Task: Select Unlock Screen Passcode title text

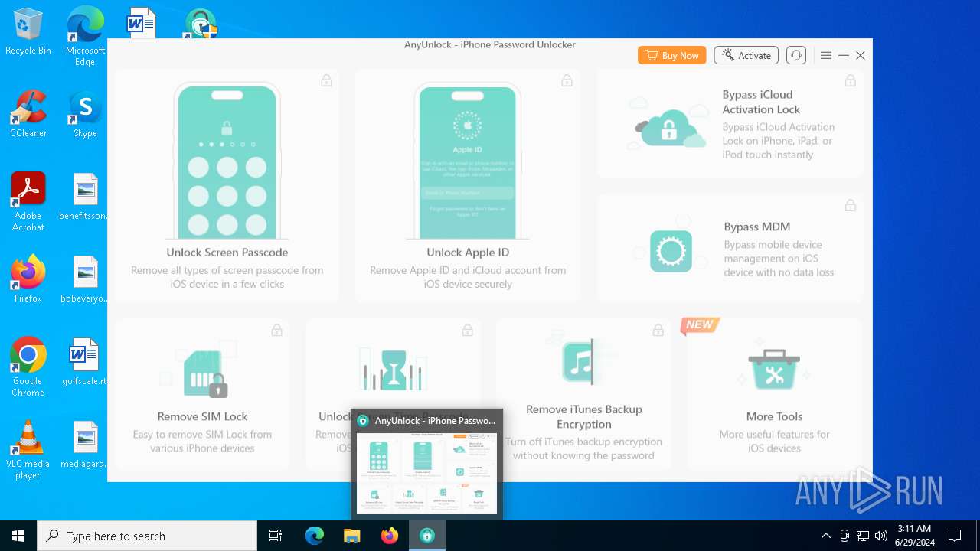Action: pos(227,253)
